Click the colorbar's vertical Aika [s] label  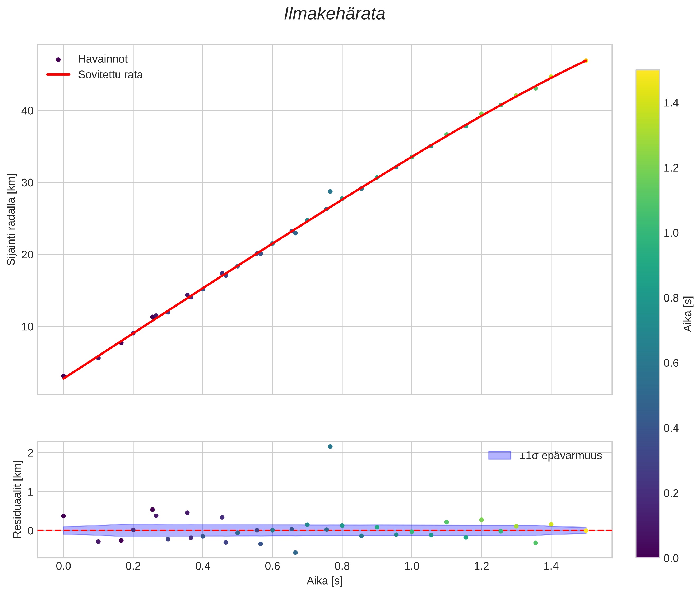[688, 314]
